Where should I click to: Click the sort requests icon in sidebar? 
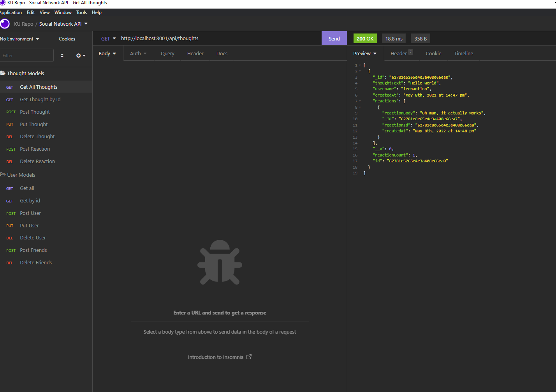tap(62, 55)
